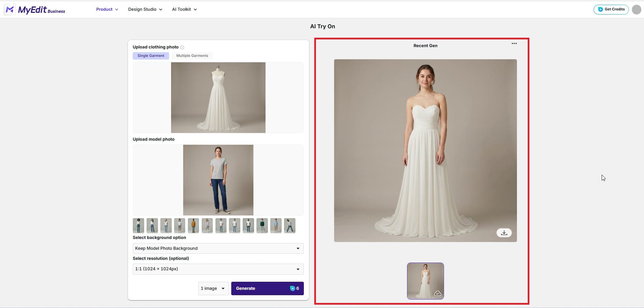Open the Design Studio menu
This screenshot has height=308, width=644.
[x=145, y=9]
